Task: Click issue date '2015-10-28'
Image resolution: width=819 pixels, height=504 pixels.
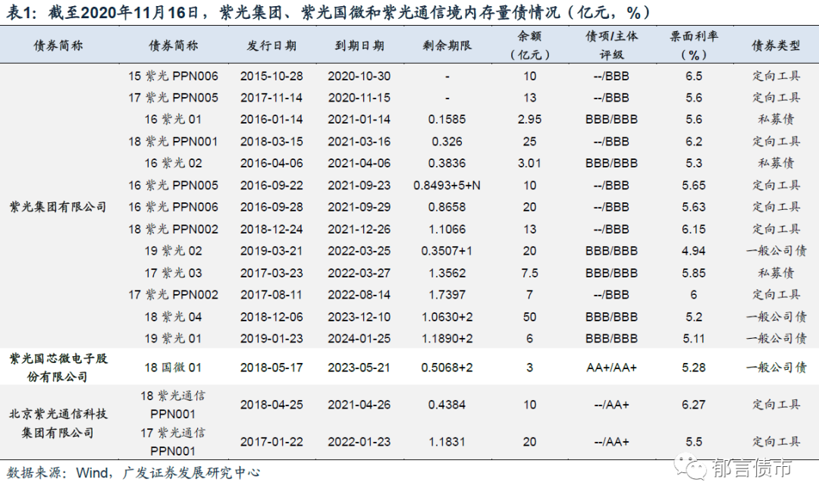Action: (271, 77)
